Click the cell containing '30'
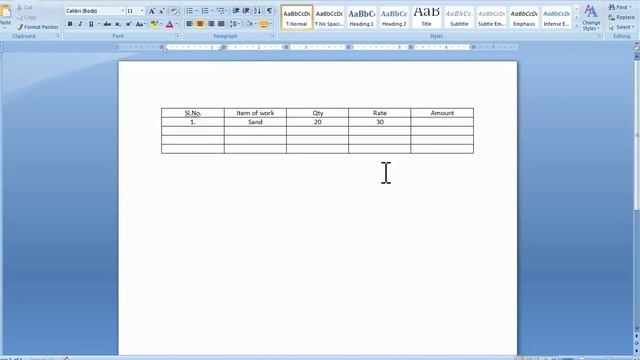 click(380, 122)
